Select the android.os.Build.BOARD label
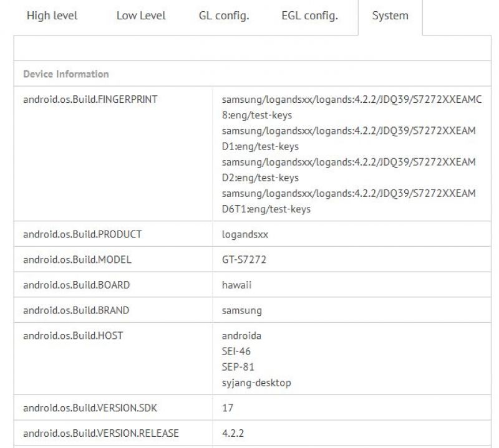 (x=76, y=285)
